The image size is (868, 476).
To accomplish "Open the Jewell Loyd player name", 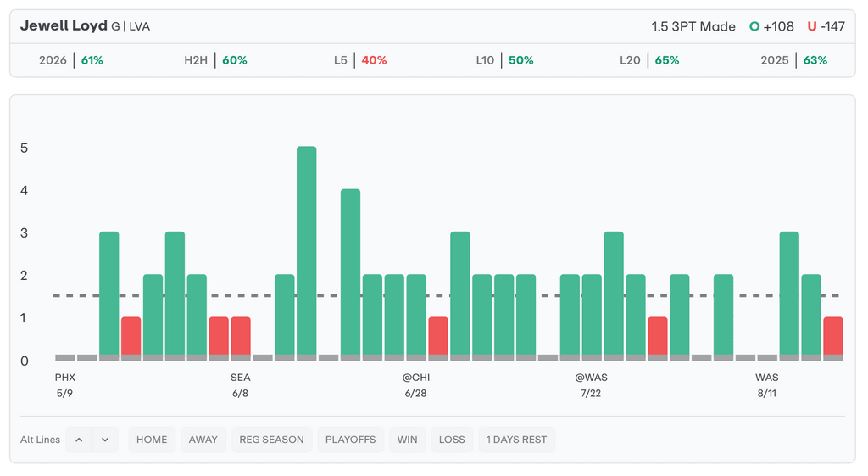I will [x=64, y=26].
